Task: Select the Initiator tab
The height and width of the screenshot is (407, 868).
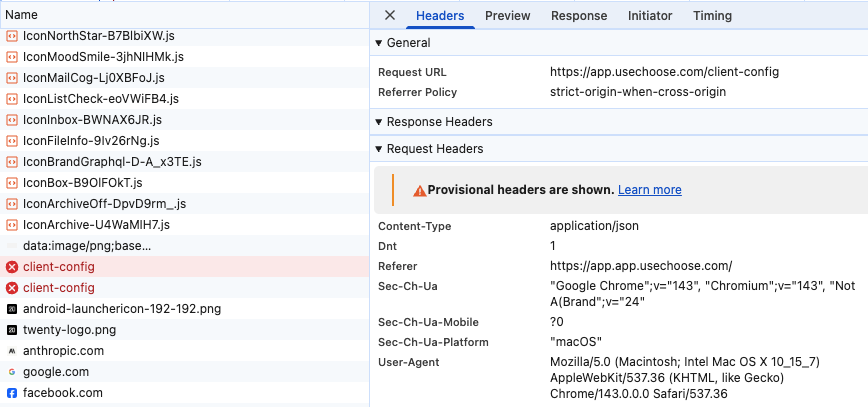Action: click(650, 16)
